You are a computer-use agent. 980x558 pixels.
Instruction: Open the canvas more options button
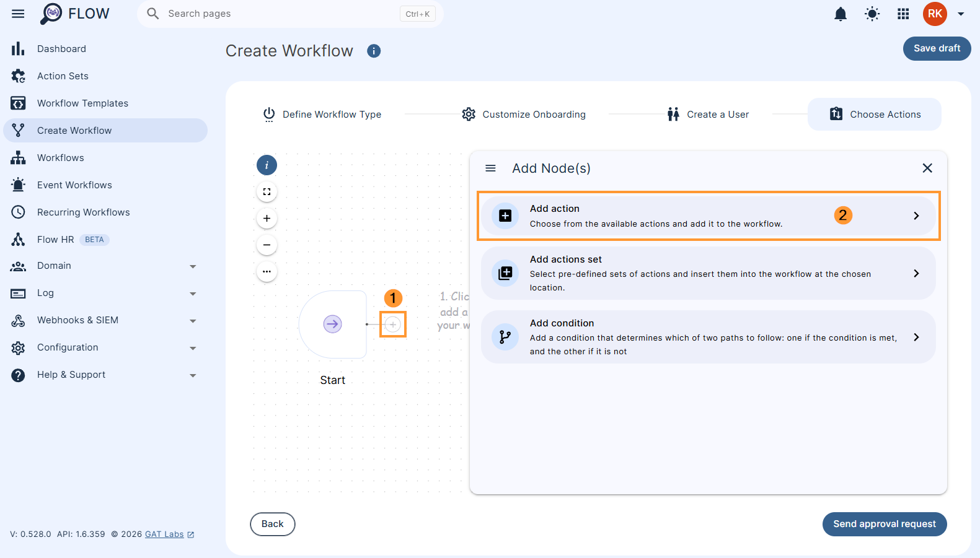[267, 272]
